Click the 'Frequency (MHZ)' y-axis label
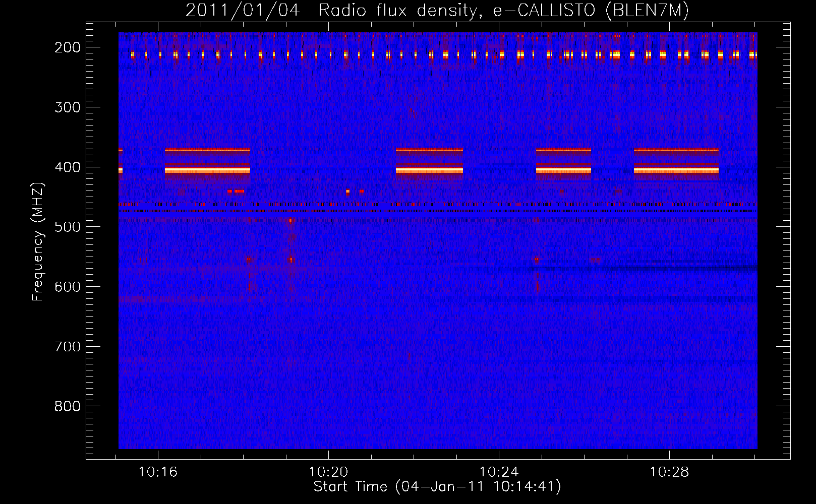 (x=38, y=241)
